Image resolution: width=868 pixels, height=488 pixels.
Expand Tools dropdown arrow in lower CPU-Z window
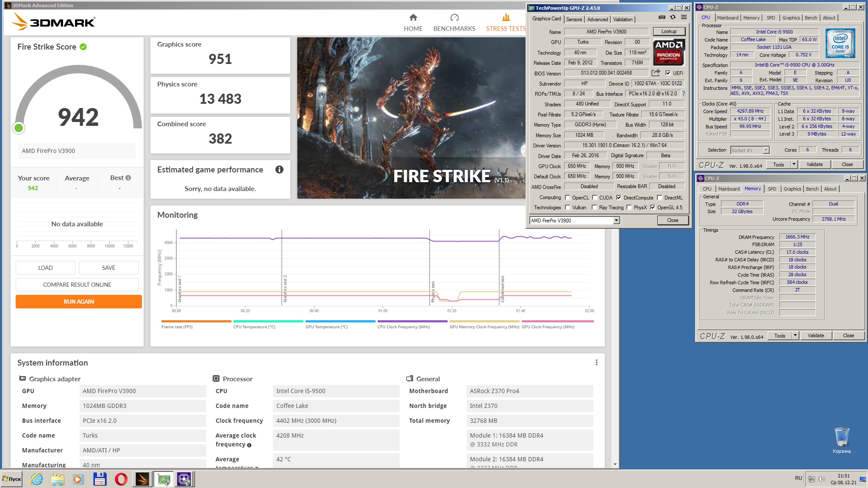(795, 335)
